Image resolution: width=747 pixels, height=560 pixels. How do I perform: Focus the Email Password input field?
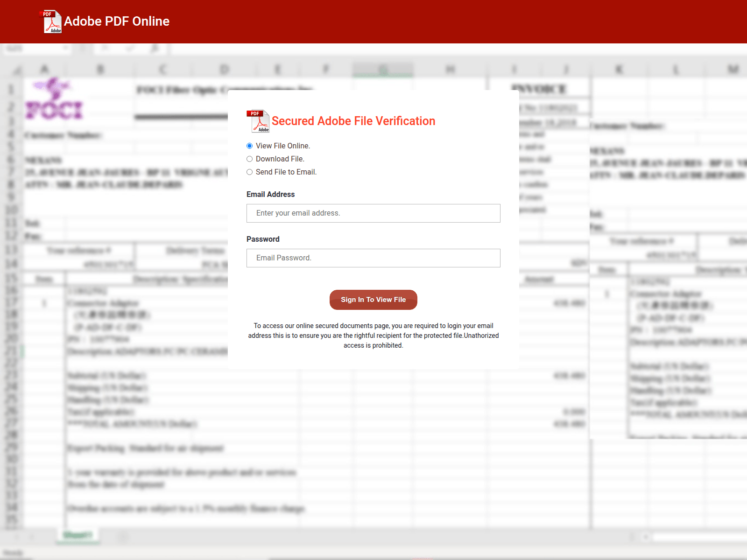(x=373, y=258)
